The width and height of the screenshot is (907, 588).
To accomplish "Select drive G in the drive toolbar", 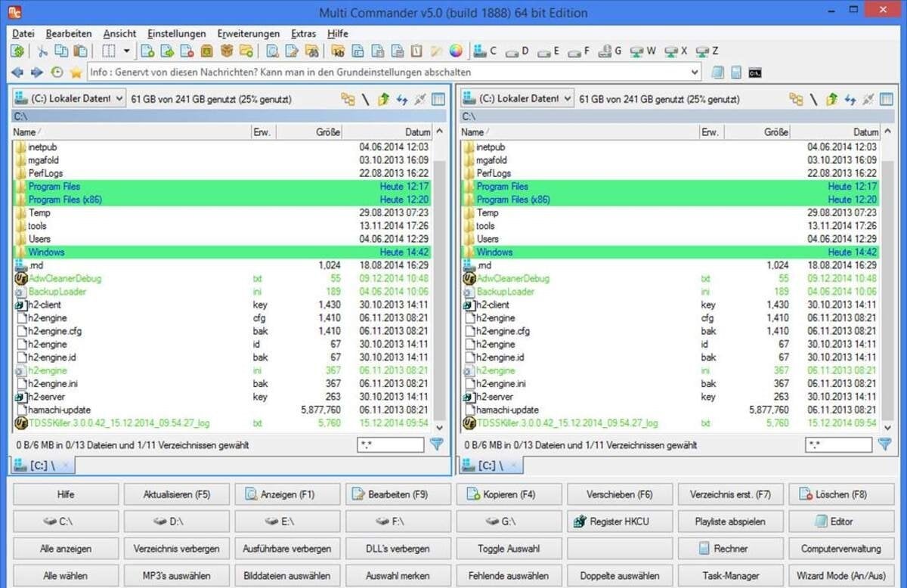I will tap(609, 51).
